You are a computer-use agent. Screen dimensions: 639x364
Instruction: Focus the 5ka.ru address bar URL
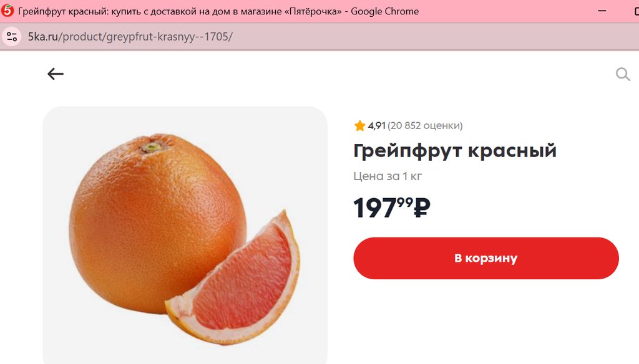pos(130,37)
